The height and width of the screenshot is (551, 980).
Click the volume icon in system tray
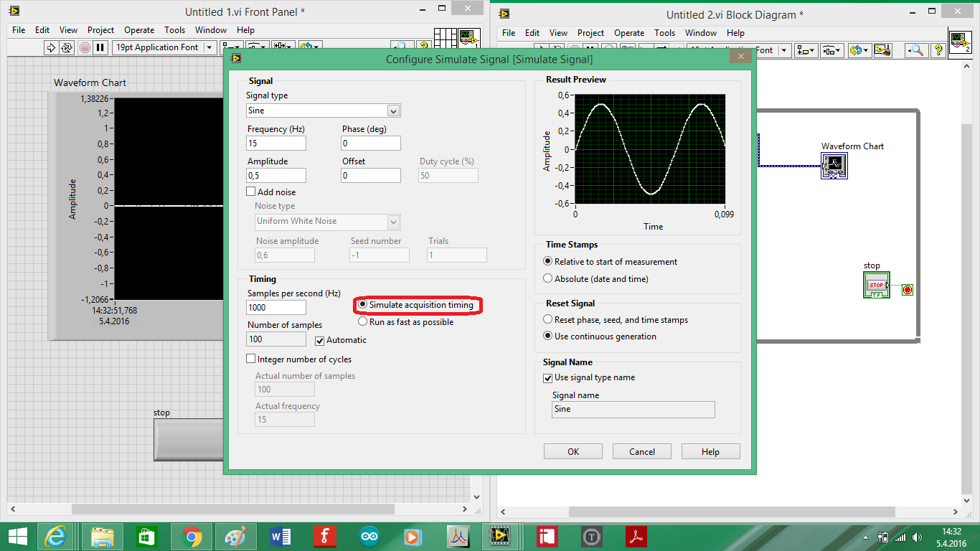[x=916, y=537]
